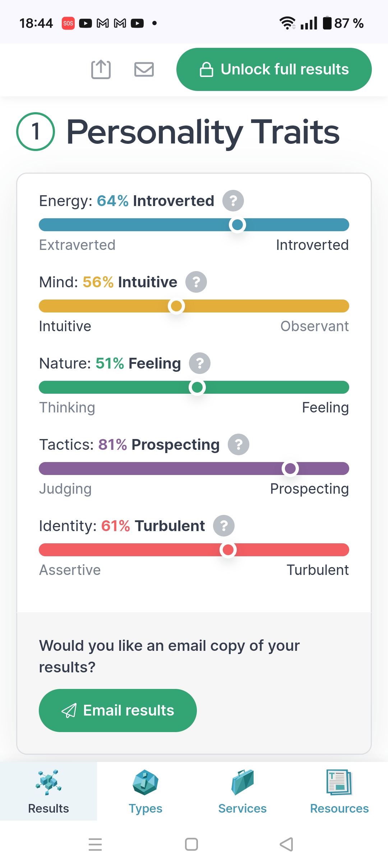The width and height of the screenshot is (388, 868).
Task: Click the Energy slider handle
Action: tap(237, 225)
